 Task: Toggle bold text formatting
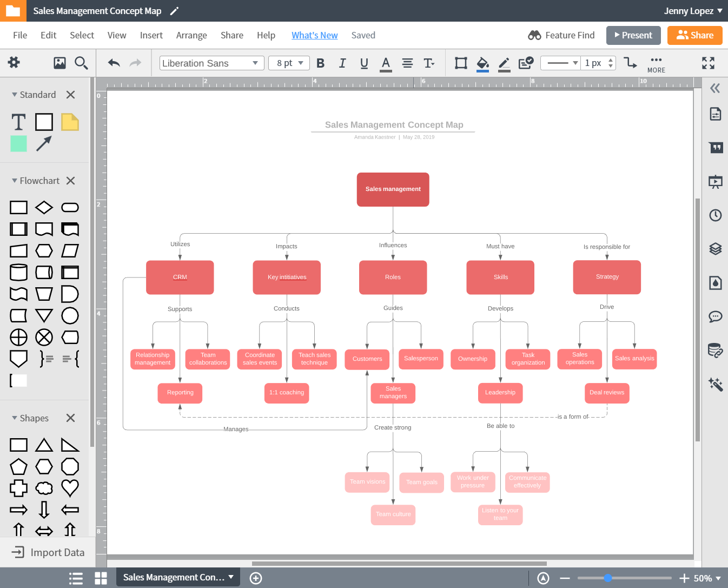320,63
